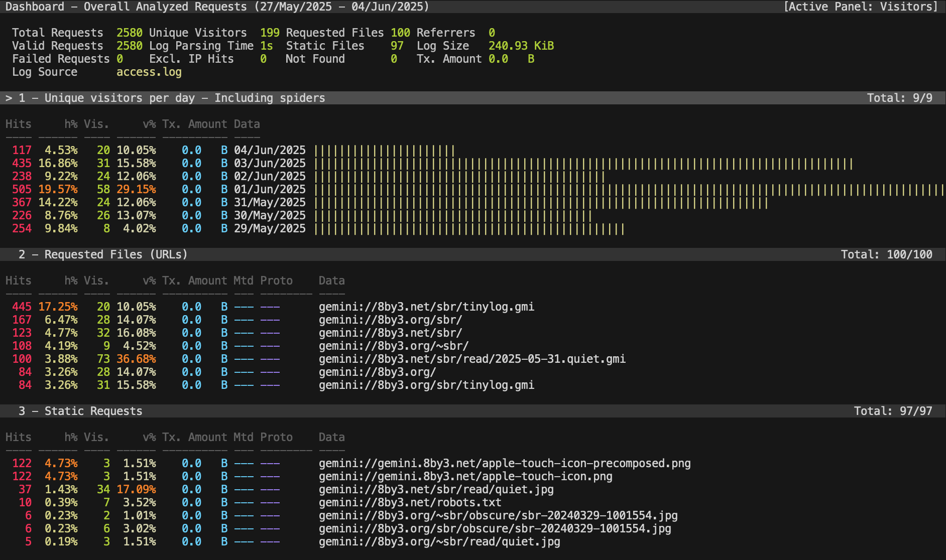Open the gemini://8by3.net/sbr/tinylog.gmi URL
The image size is (946, 560).
point(426,307)
